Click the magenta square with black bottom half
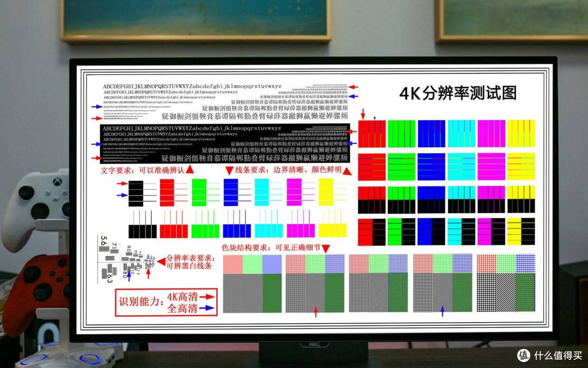This screenshot has height=368, width=588. click(491, 200)
